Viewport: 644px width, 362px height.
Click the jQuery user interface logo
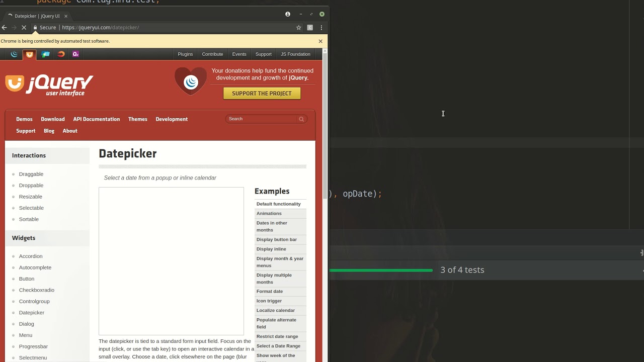pyautogui.click(x=49, y=85)
